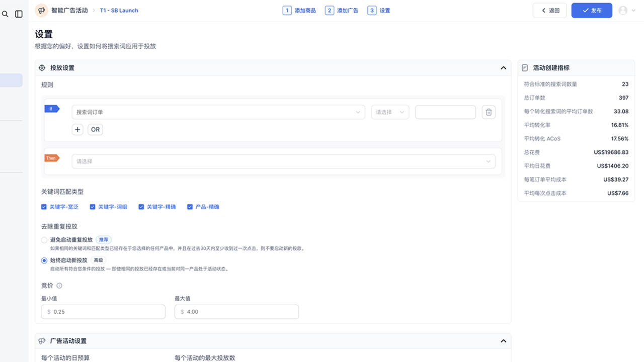
Task: Click the 返回 back button
Action: (550, 11)
